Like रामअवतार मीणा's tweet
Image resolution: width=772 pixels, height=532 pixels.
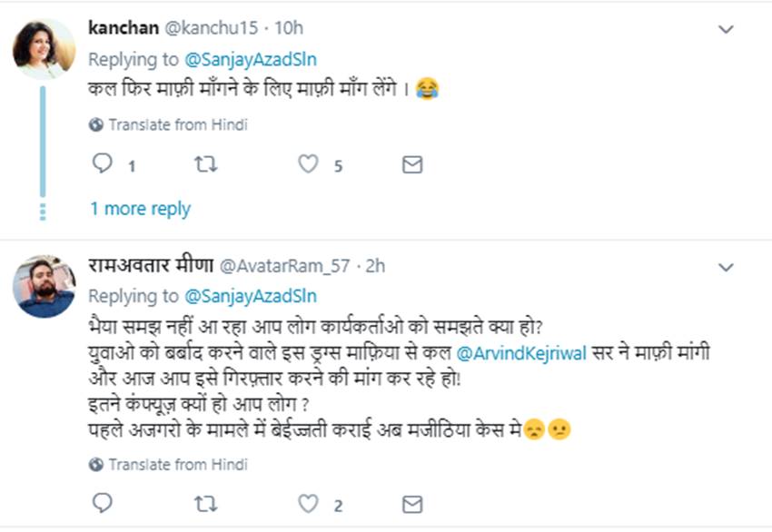pyautogui.click(x=309, y=503)
